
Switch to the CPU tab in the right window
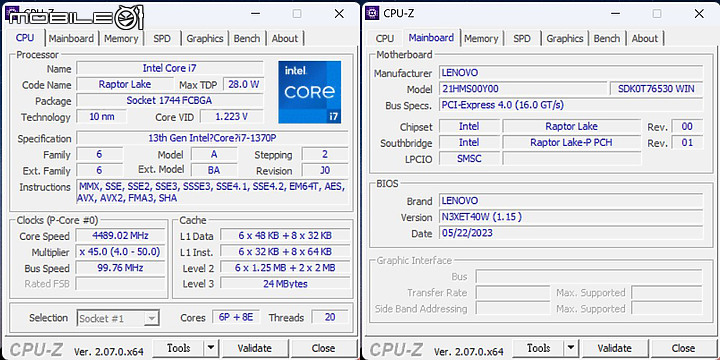(x=385, y=39)
